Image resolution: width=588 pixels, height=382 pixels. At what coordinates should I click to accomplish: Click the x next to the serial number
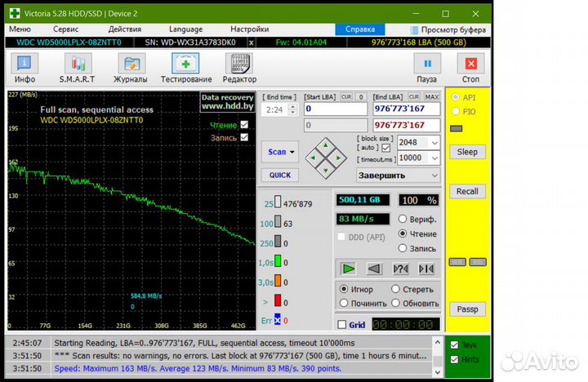[252, 42]
